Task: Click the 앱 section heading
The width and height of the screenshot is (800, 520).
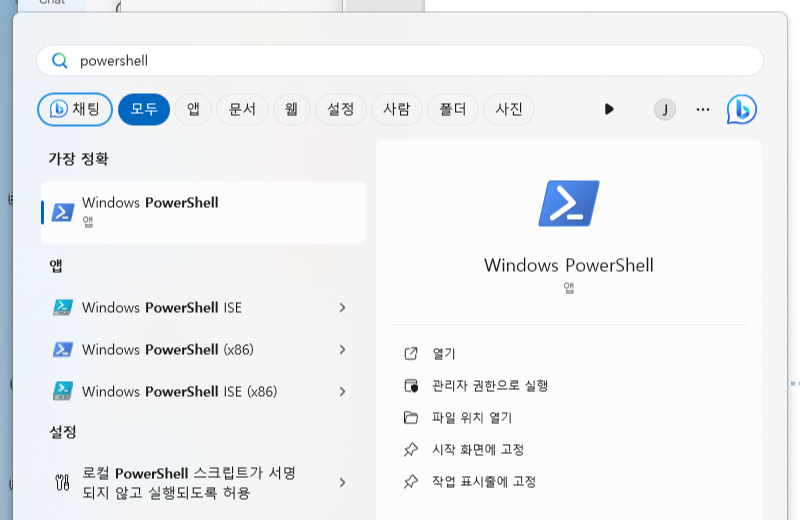Action: tap(56, 265)
